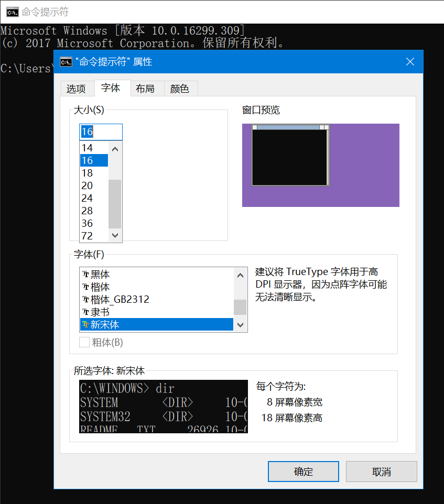Click size list scroll down arrow

pyautogui.click(x=115, y=235)
